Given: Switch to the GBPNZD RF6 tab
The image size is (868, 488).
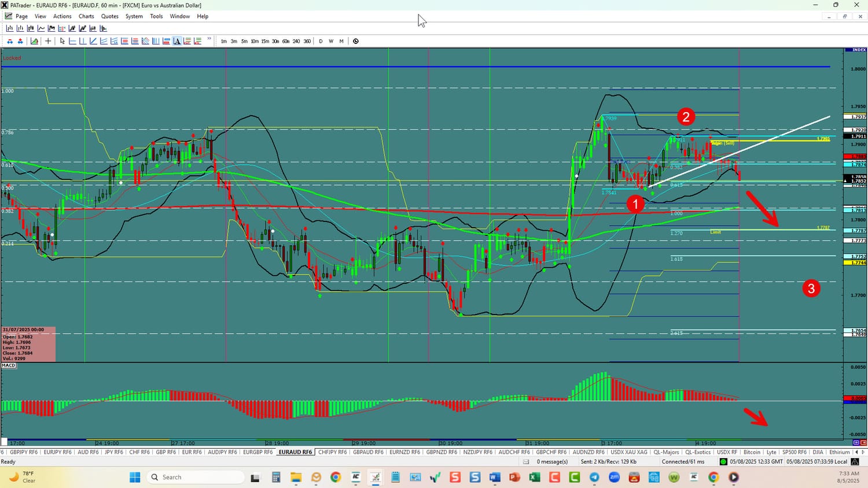Looking at the screenshot, I should coord(442,452).
